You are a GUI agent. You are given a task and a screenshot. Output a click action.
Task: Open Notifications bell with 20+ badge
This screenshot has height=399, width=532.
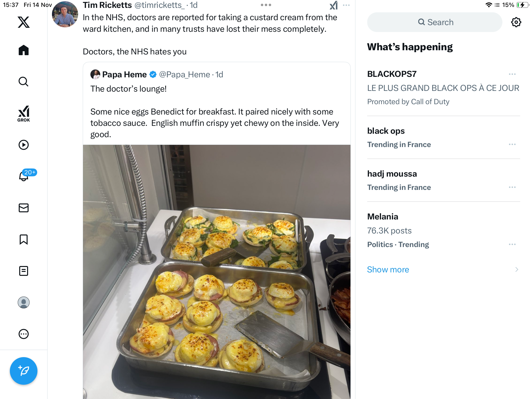click(24, 176)
